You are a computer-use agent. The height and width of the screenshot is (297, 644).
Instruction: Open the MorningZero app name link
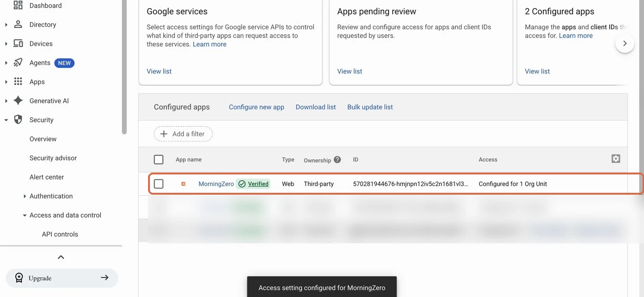click(216, 184)
